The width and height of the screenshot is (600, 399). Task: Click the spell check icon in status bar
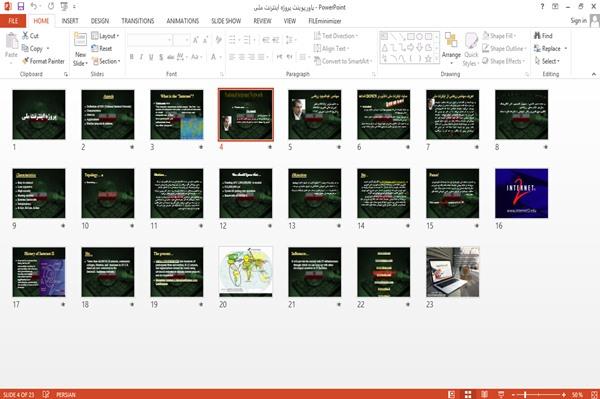point(46,394)
